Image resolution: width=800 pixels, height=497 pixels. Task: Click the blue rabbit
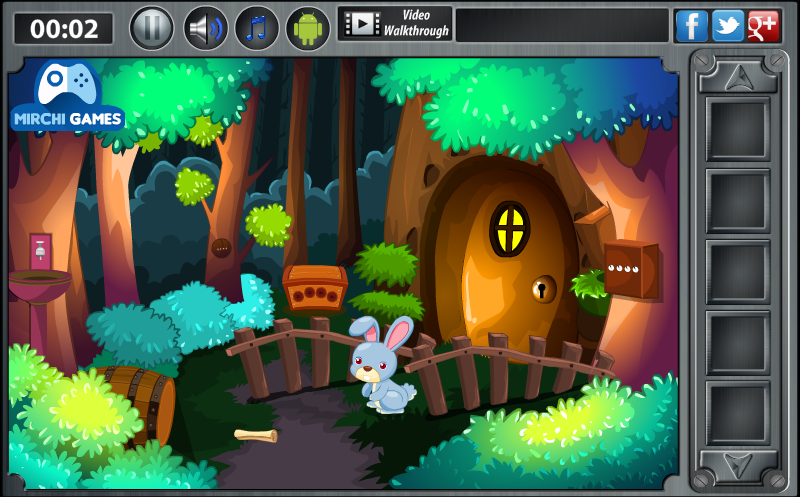[x=382, y=364]
